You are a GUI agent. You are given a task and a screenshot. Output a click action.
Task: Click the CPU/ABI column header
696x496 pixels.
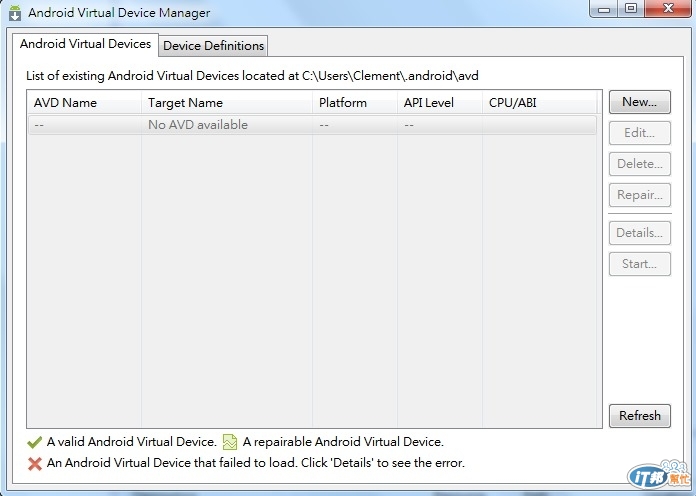pos(539,103)
